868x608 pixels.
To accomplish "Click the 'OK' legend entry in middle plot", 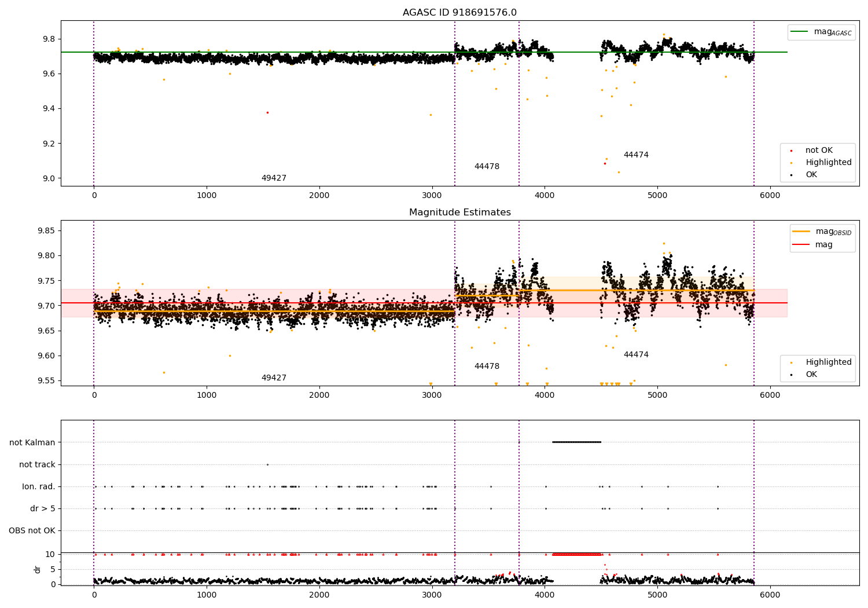I will (804, 374).
